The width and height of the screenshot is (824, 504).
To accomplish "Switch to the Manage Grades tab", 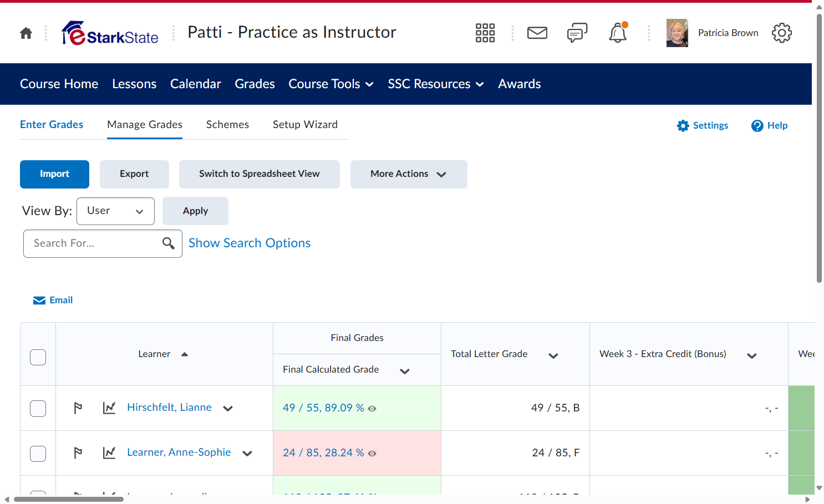I will 145,125.
